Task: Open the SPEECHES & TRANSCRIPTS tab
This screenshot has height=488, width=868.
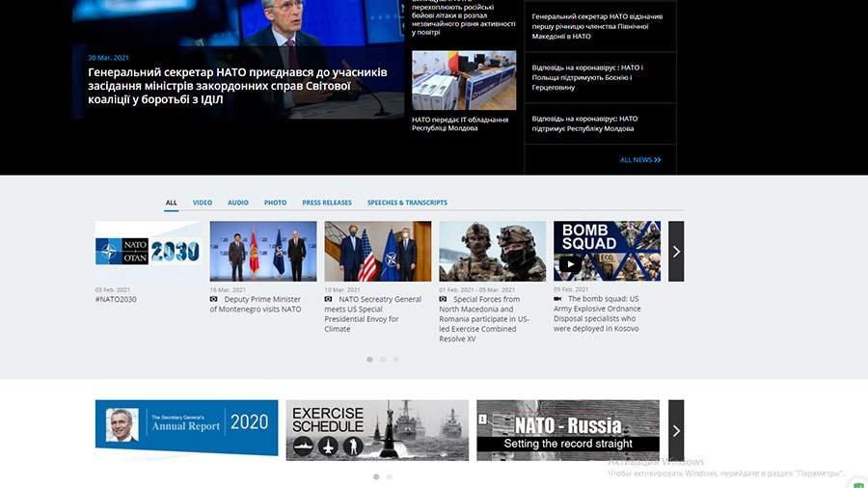Action: coord(407,203)
